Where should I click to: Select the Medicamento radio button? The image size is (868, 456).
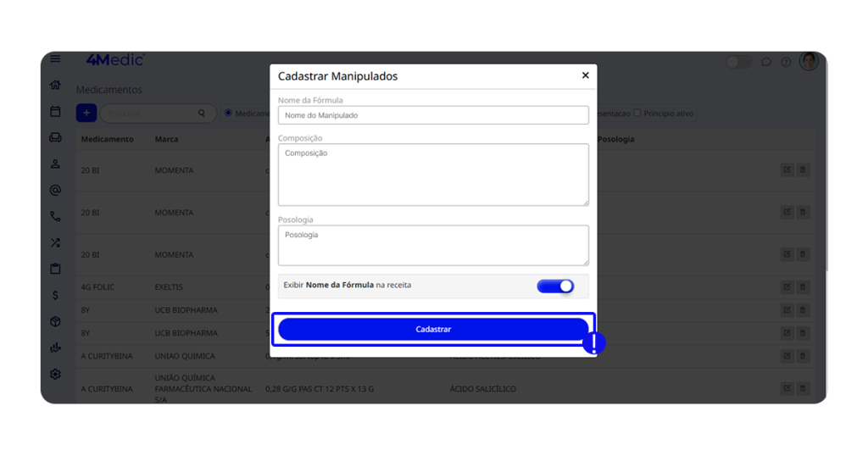(228, 113)
